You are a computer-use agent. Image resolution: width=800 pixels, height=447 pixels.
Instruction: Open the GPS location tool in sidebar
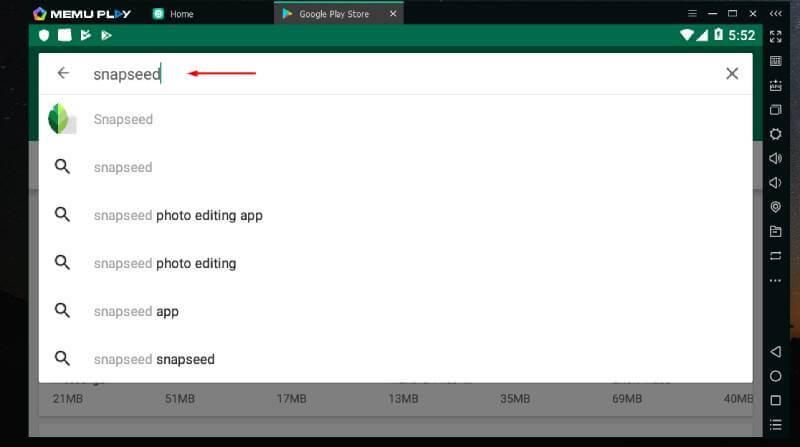click(776, 207)
